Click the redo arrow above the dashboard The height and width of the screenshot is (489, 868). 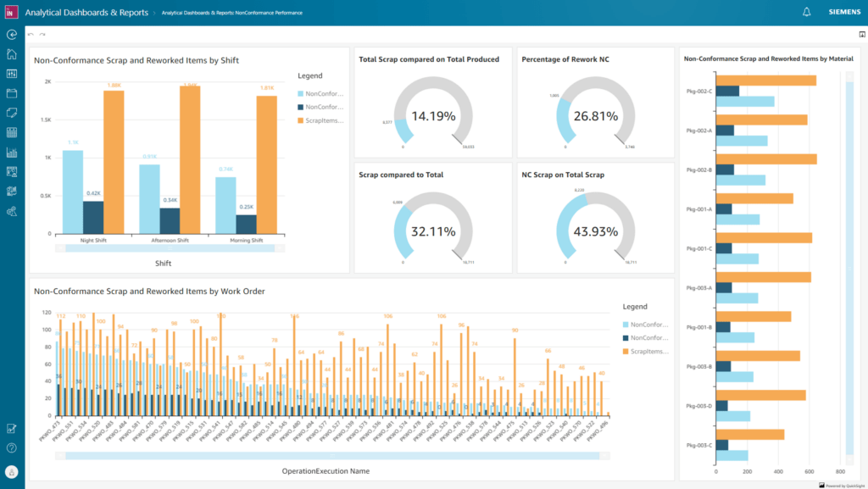tap(42, 34)
